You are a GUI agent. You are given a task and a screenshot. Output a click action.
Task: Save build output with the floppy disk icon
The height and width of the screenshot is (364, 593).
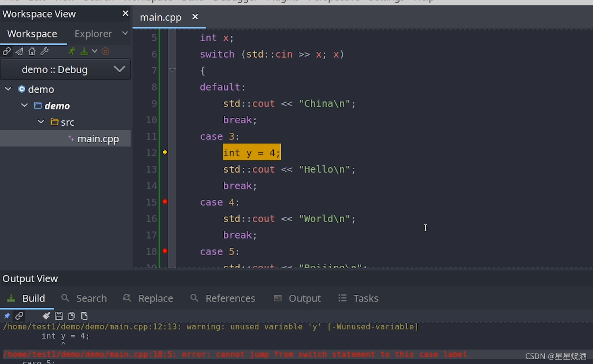(x=59, y=316)
